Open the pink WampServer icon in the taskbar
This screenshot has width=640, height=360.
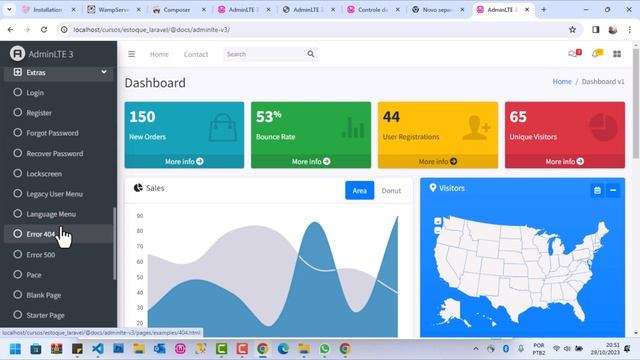pyautogui.click(x=180, y=349)
